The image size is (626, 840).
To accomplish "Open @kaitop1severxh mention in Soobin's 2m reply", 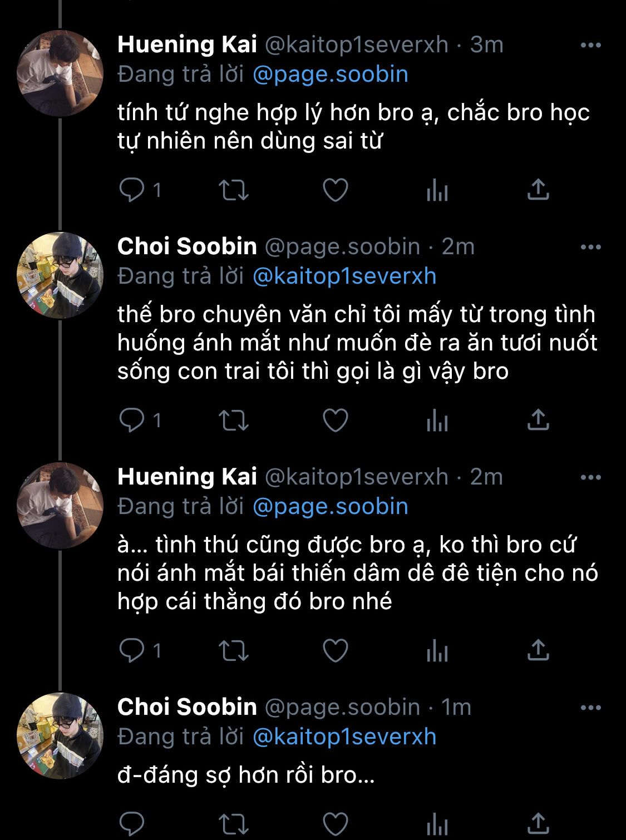I will tap(344, 276).
